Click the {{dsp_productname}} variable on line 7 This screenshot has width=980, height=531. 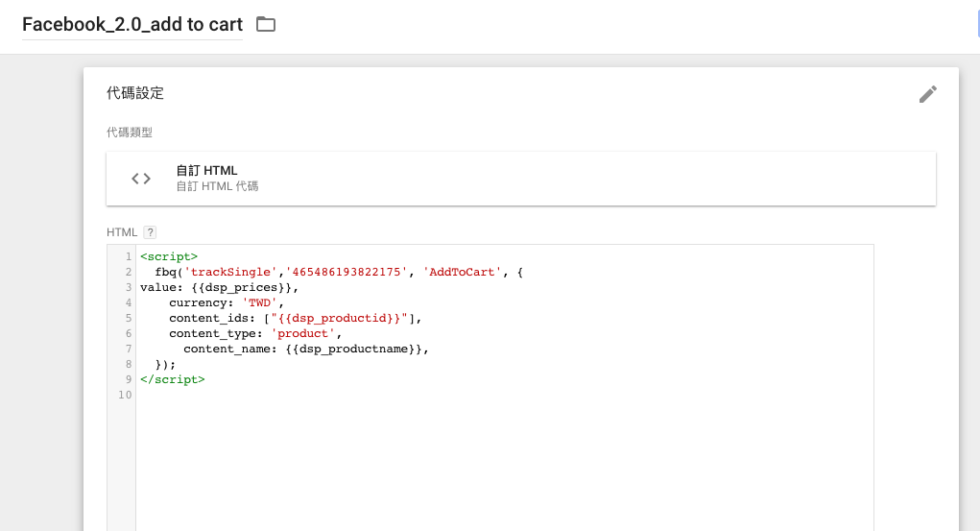[x=354, y=349]
